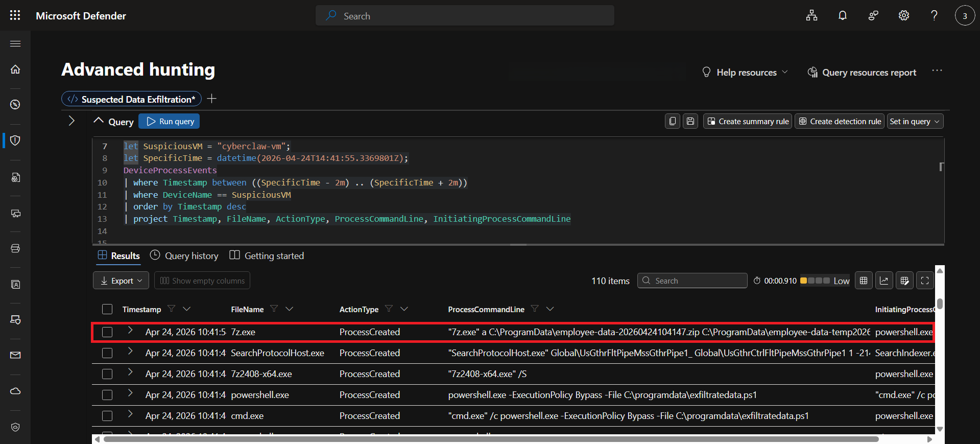Expand the 7z2408-x64.exe result row
Image resolution: width=980 pixels, height=444 pixels.
click(130, 372)
